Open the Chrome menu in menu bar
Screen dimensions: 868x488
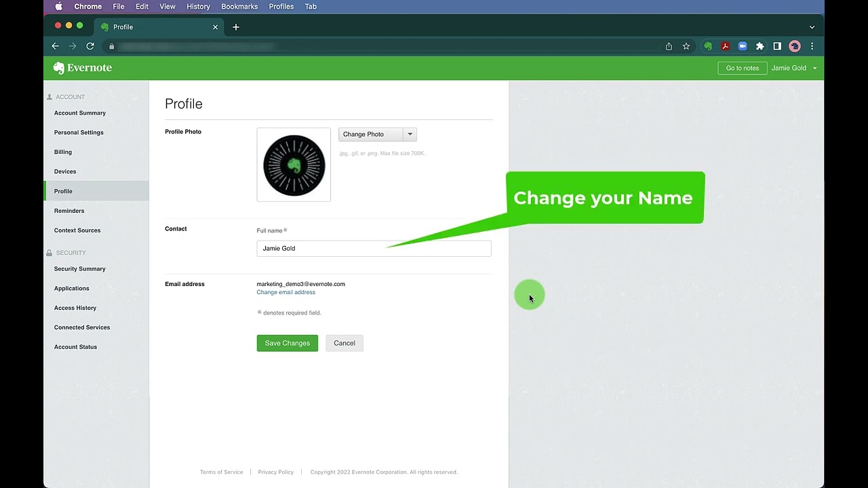(87, 6)
